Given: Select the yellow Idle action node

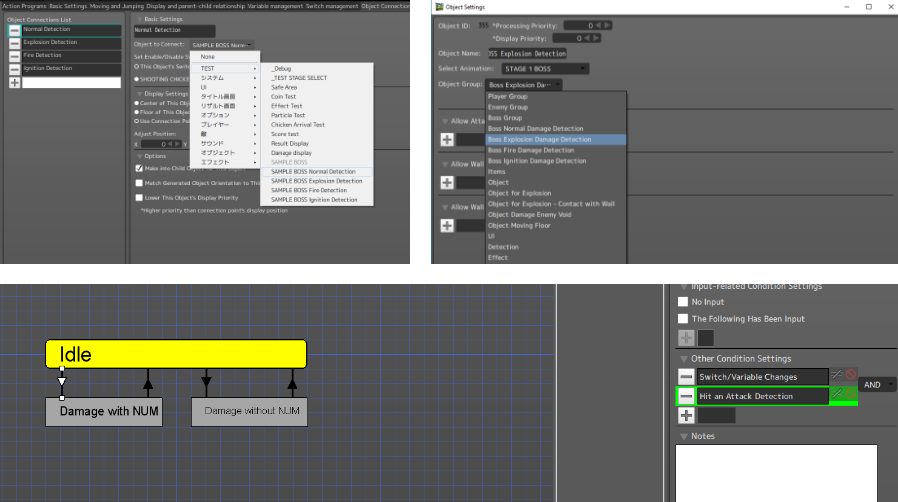Looking at the screenshot, I should coord(176,354).
